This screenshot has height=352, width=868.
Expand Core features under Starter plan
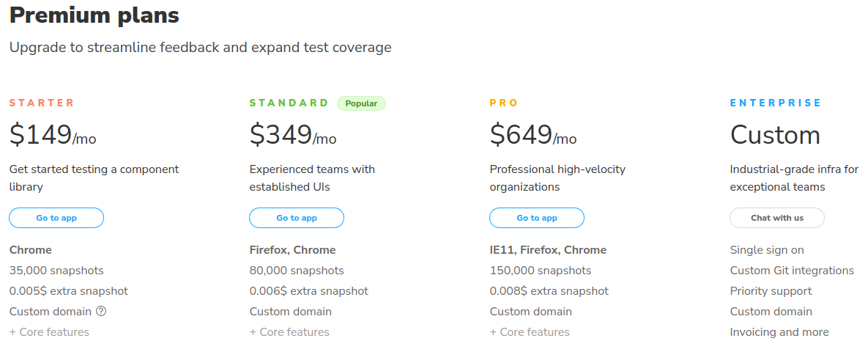49,332
